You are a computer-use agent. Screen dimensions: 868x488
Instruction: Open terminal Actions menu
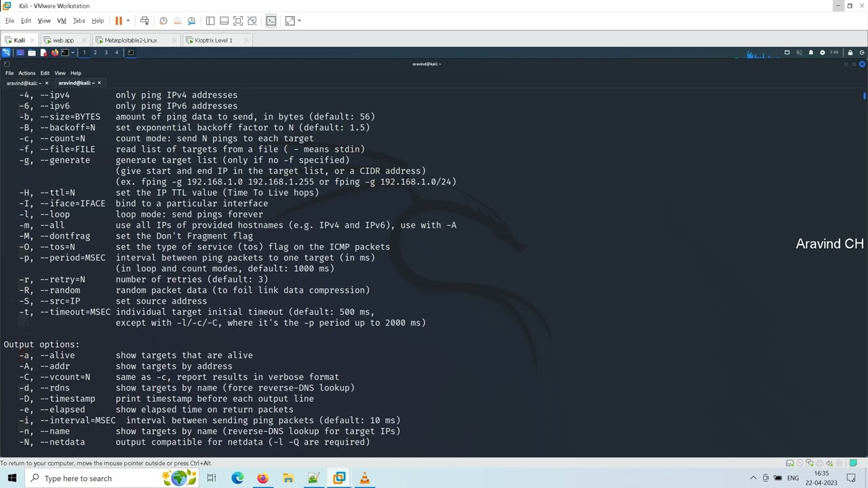[27, 73]
